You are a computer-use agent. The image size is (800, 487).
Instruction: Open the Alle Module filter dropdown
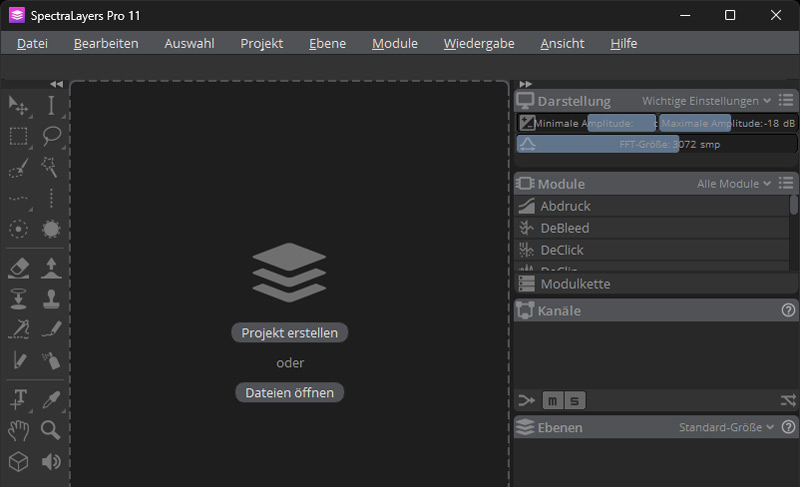[x=734, y=184]
